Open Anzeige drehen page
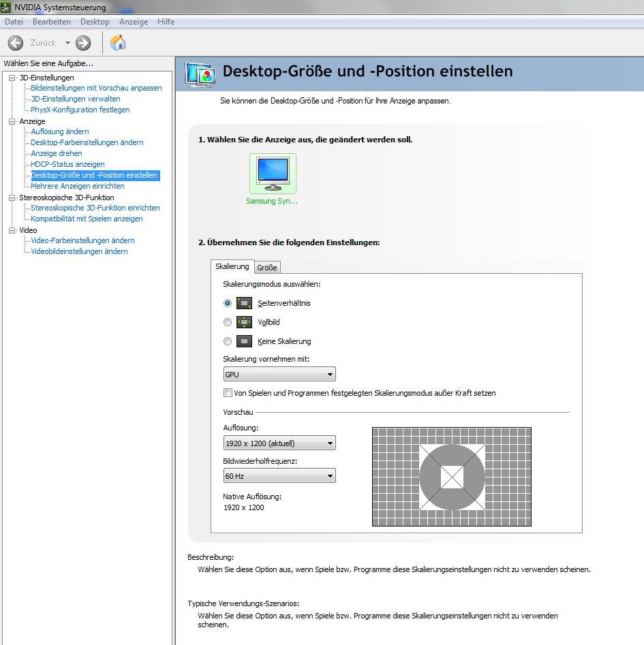The image size is (644, 645). pos(57,153)
